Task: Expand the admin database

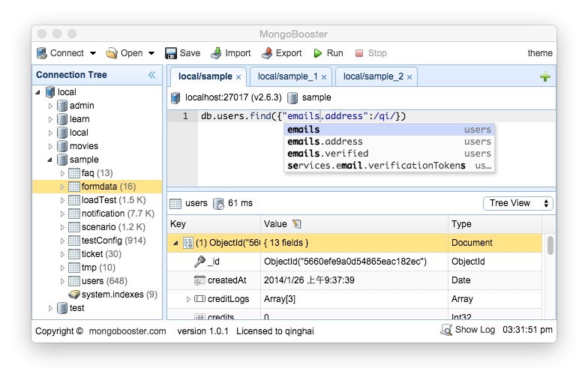Action: pos(50,106)
